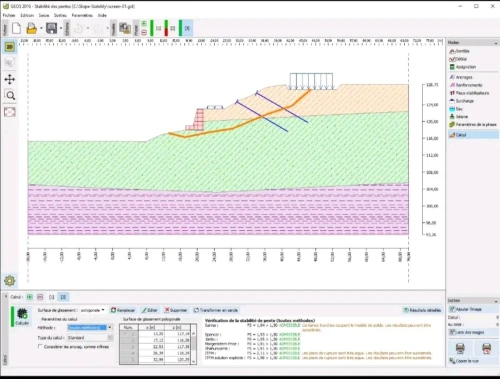Image resolution: width=500 pixels, height=379 pixels.
Task: Open the Méthode dropdown
Action: click(x=90, y=328)
